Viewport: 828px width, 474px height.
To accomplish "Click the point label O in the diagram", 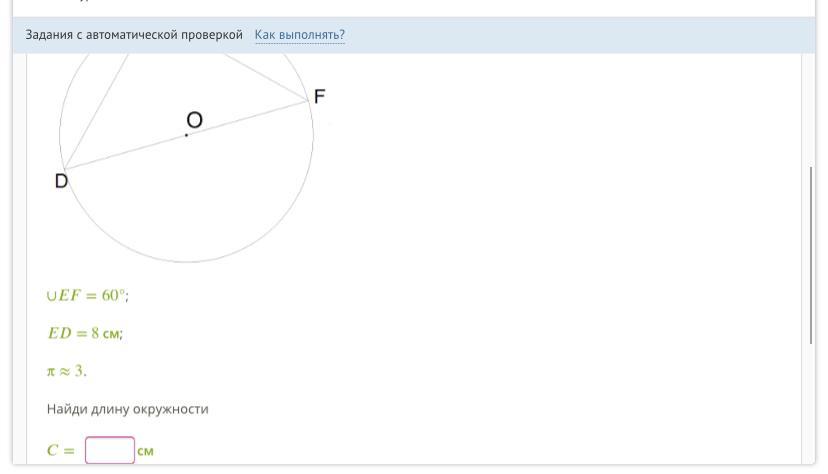I will 194,120.
